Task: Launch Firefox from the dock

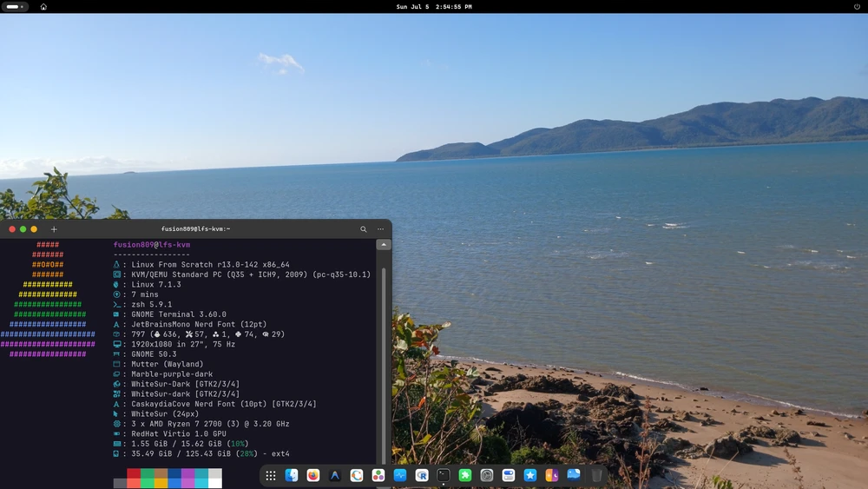Action: tap(313, 475)
